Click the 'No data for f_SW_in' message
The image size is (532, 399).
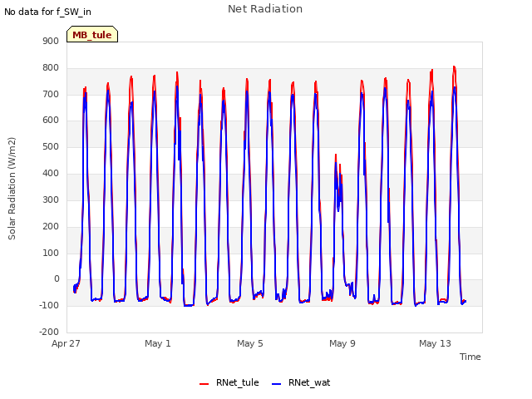tap(47, 12)
